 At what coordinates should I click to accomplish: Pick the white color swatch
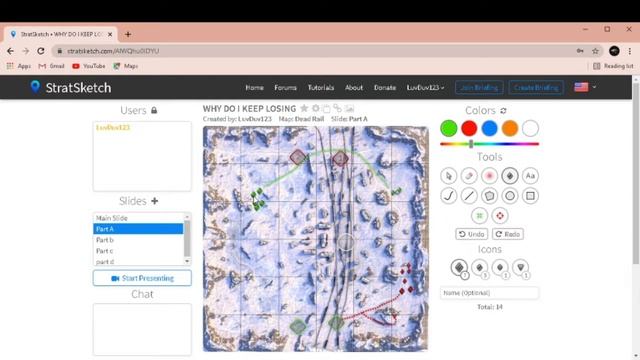[530, 128]
